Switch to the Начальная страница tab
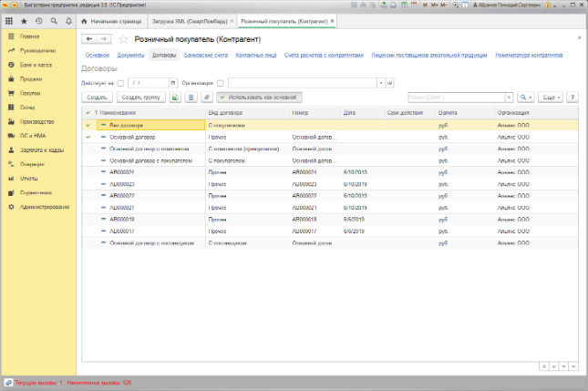 [112, 21]
